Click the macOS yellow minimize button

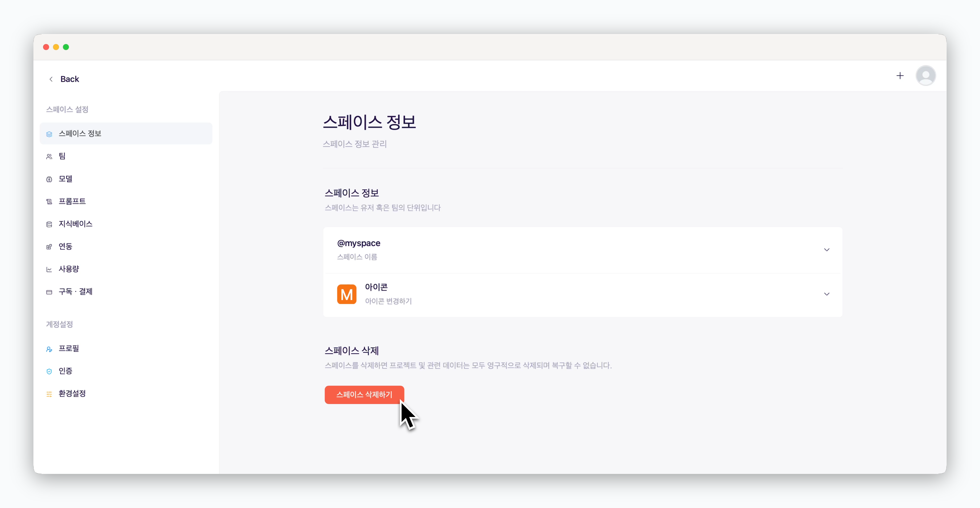pos(56,47)
